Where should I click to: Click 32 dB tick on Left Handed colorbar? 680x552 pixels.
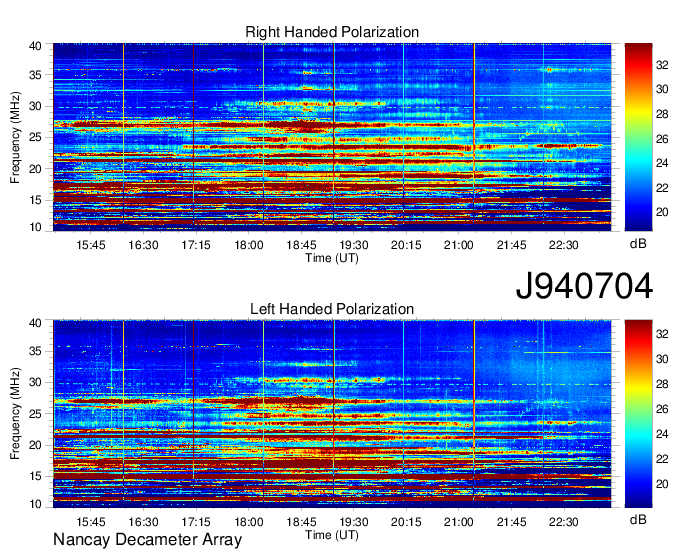662,334
